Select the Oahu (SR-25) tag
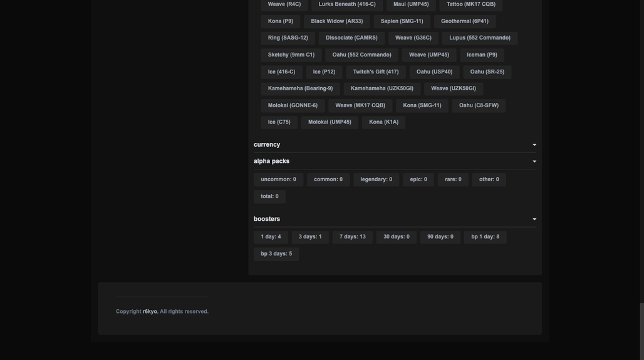Screen dimensions: 644x360 tap(487, 72)
